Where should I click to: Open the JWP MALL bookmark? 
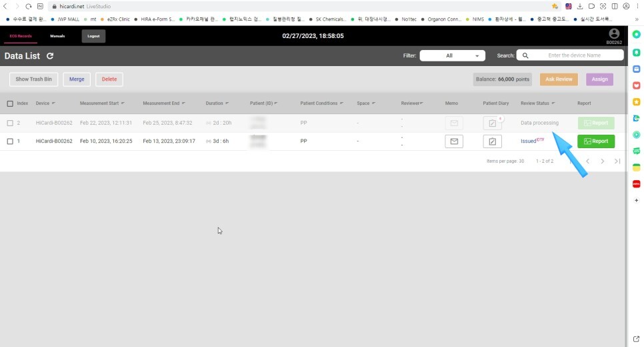65,19
